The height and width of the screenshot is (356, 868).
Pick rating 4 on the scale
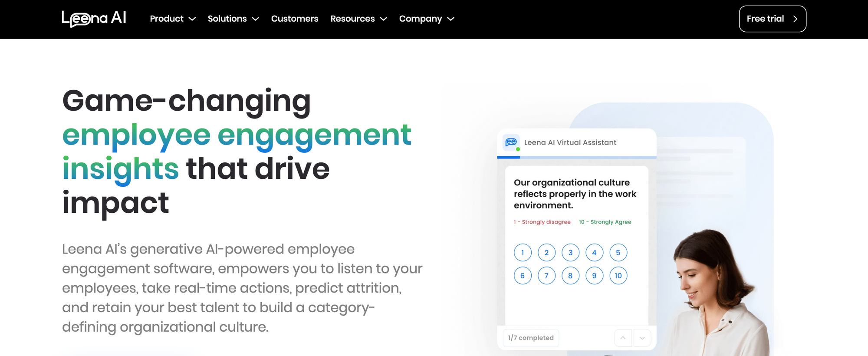[595, 253]
